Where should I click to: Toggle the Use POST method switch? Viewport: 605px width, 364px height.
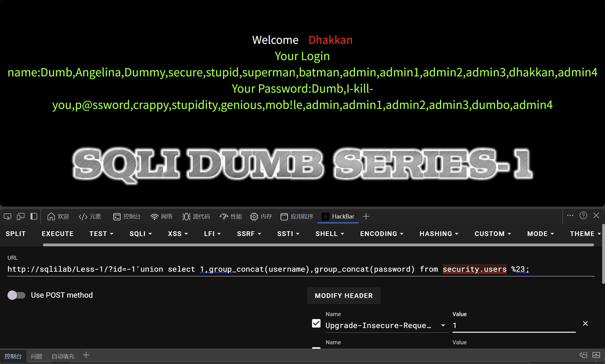[16, 295]
